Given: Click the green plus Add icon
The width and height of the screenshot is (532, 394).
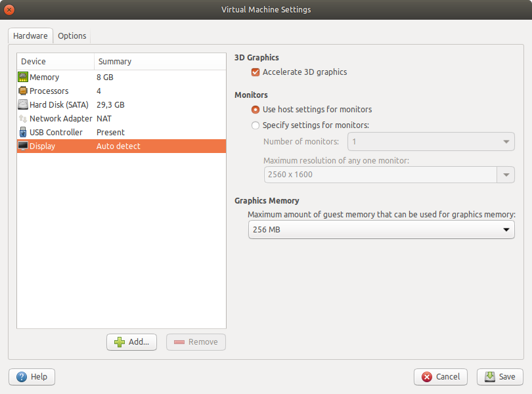Looking at the screenshot, I should click(x=120, y=341).
